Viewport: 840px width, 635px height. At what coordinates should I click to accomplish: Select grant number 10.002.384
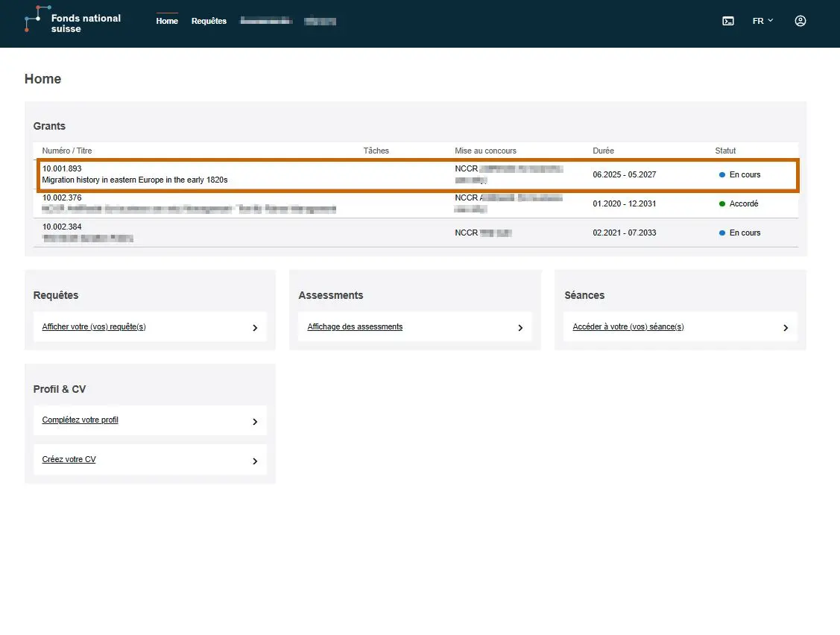pos(62,227)
